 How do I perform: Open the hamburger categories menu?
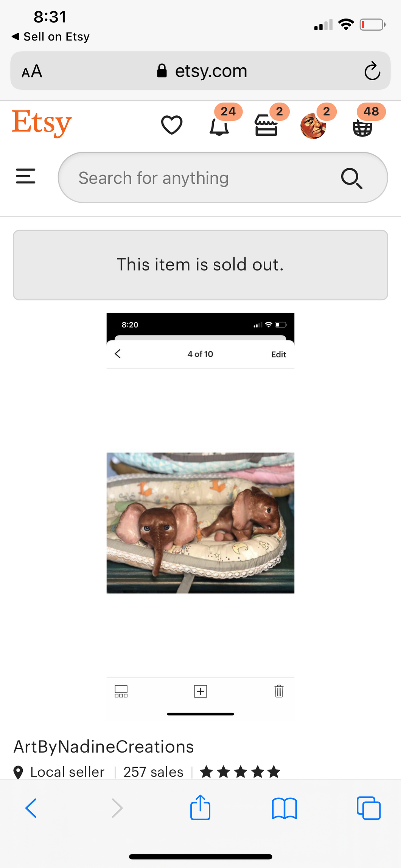coord(26,176)
